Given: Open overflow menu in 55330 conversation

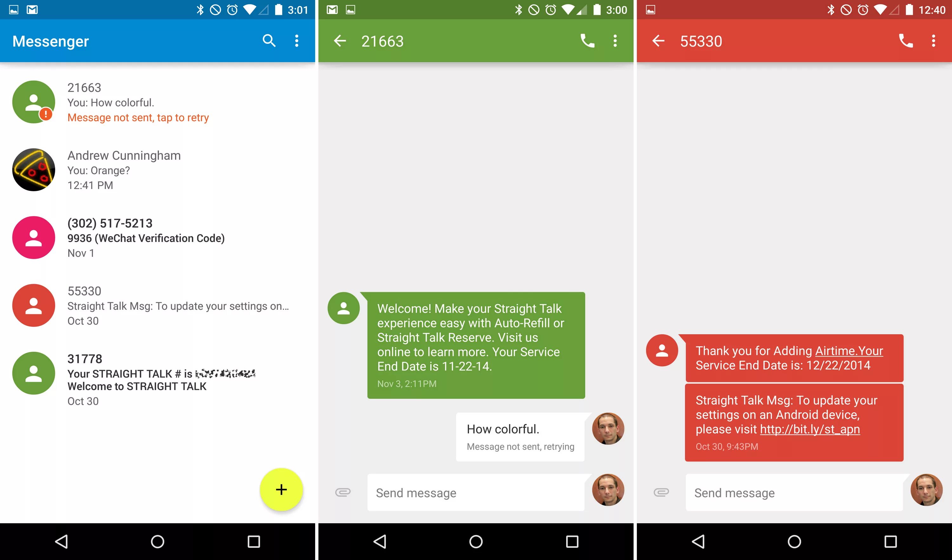Looking at the screenshot, I should [931, 41].
